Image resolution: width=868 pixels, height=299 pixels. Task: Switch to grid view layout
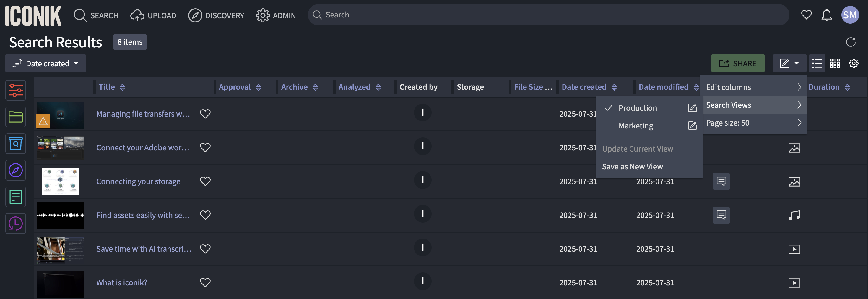[x=835, y=63]
